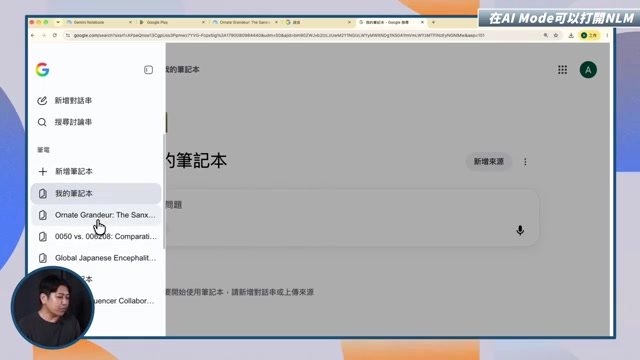Click the site info icon in address bar
Image resolution: width=640 pixels, height=360 pixels.
point(68,36)
